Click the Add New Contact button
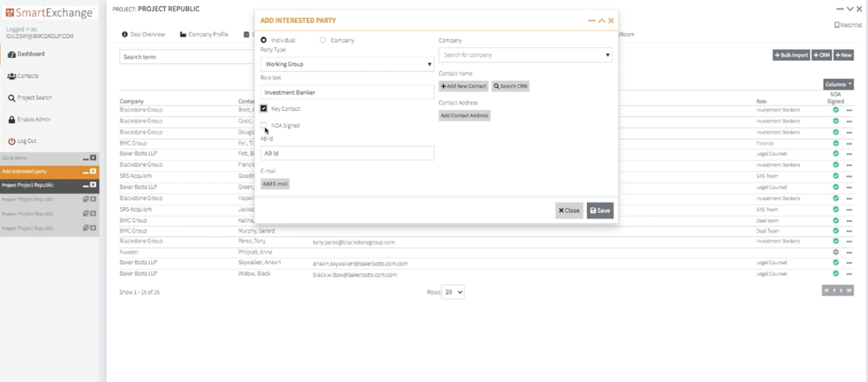This screenshot has width=868, height=382. pyautogui.click(x=463, y=86)
